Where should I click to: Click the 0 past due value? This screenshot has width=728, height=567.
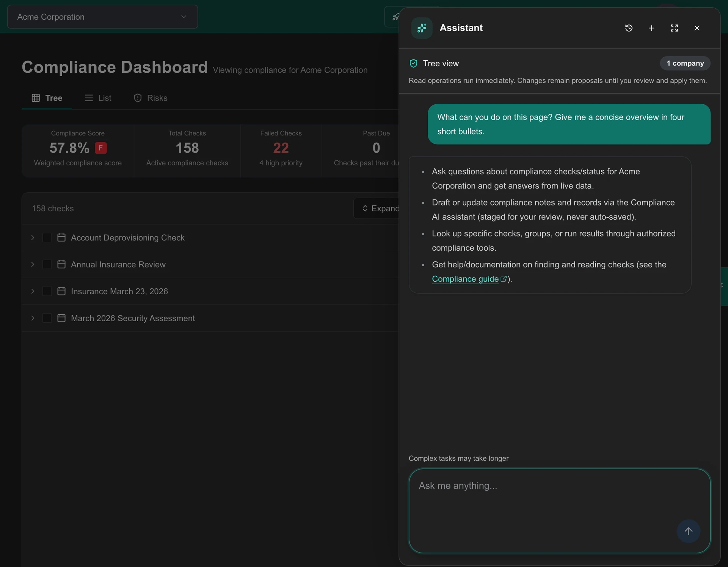[376, 148]
